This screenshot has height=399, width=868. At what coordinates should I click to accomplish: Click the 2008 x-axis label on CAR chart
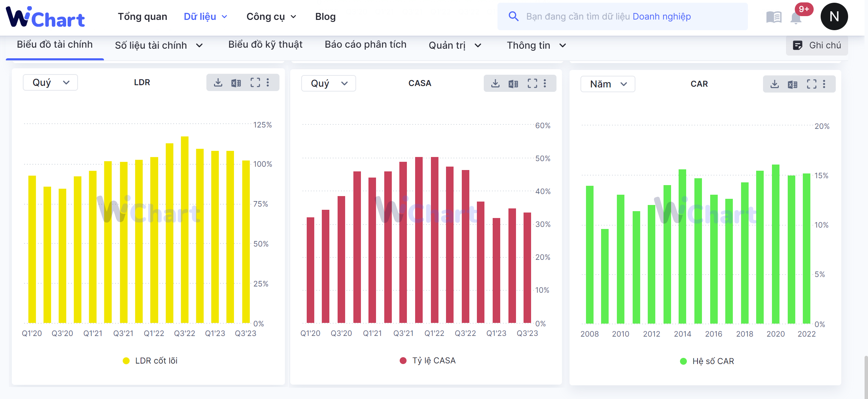point(589,334)
